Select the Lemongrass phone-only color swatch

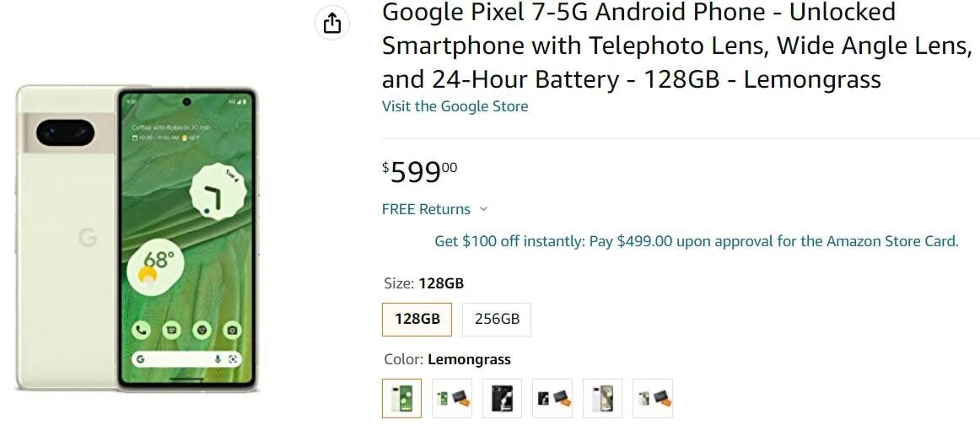pyautogui.click(x=401, y=398)
